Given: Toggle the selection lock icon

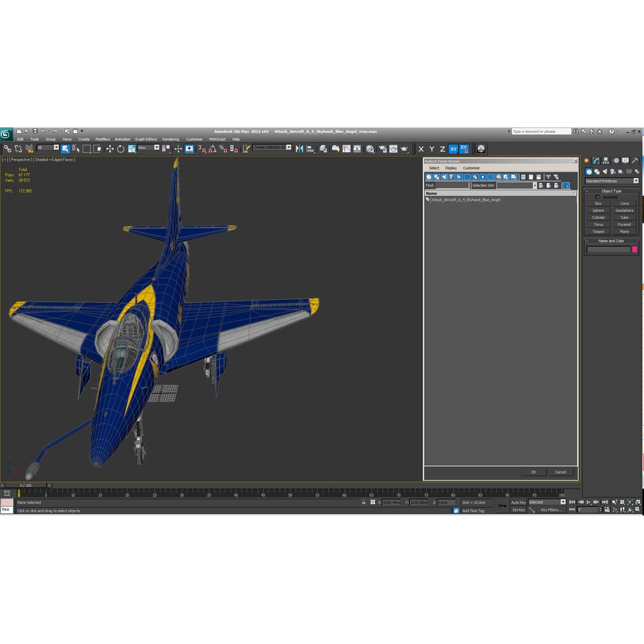Looking at the screenshot, I should click(x=364, y=502).
